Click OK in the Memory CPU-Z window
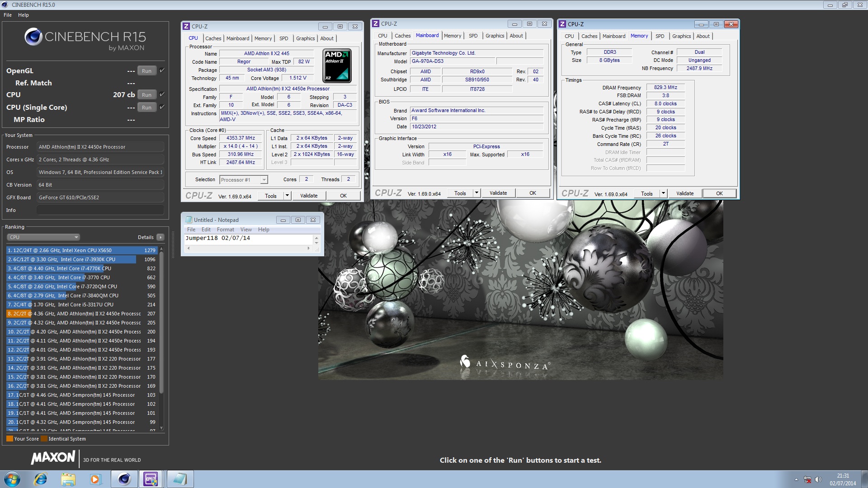 pos(719,193)
